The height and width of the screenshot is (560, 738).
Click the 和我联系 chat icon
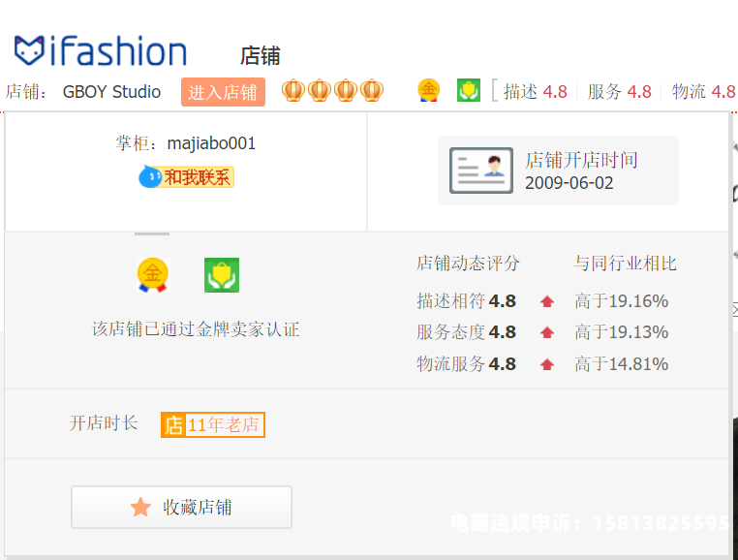187,177
